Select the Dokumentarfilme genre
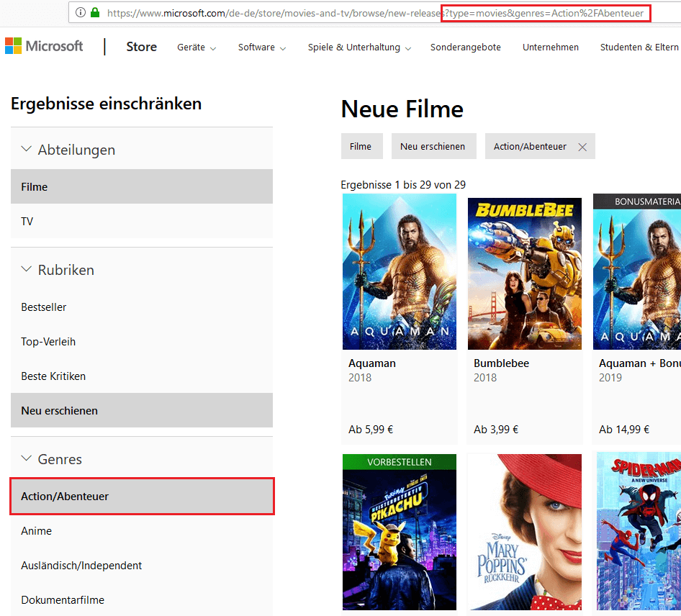This screenshot has width=681, height=616. click(x=142, y=599)
